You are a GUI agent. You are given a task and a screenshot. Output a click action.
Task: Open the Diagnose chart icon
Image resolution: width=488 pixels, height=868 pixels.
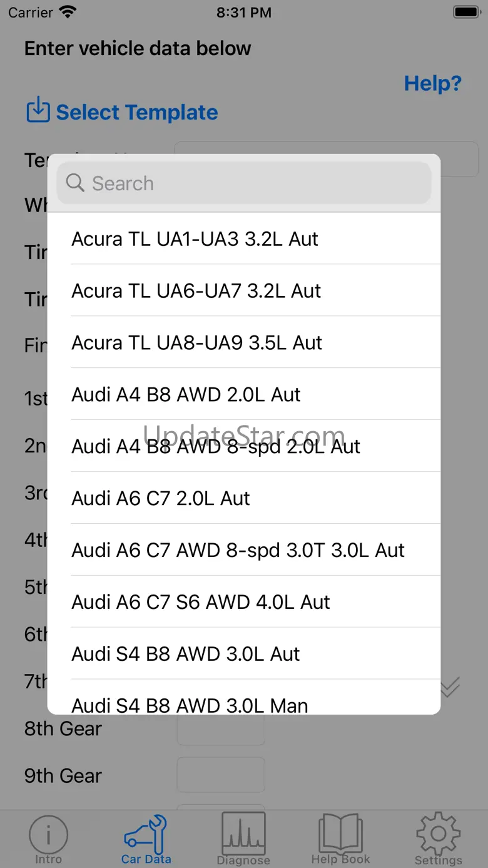click(243, 834)
